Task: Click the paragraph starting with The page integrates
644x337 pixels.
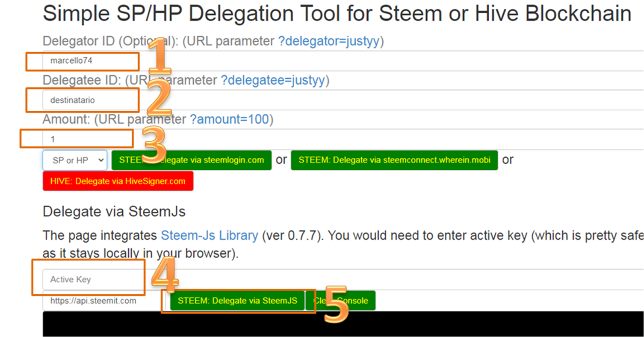Action: pyautogui.click(x=343, y=245)
